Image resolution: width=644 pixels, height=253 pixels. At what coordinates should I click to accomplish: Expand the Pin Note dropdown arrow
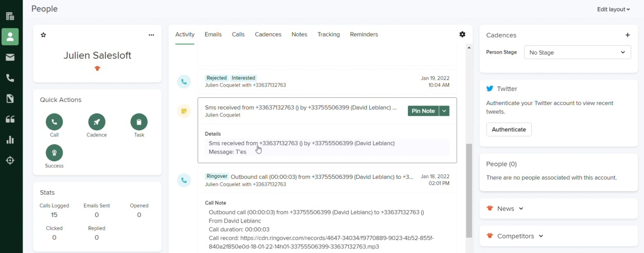[x=444, y=111]
